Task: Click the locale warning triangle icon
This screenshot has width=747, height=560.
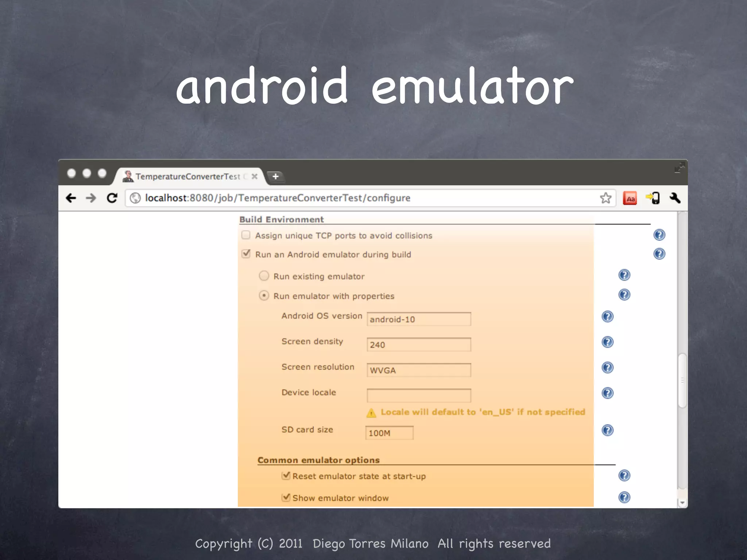Action: click(371, 413)
